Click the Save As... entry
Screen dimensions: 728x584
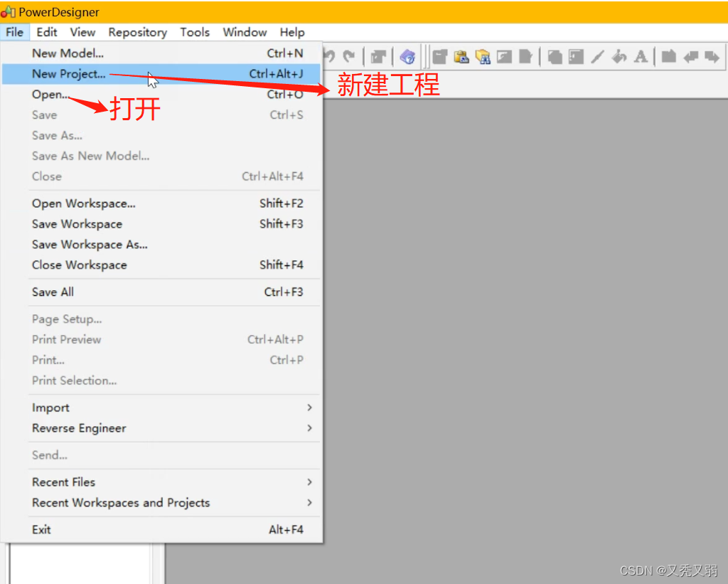tap(161, 135)
